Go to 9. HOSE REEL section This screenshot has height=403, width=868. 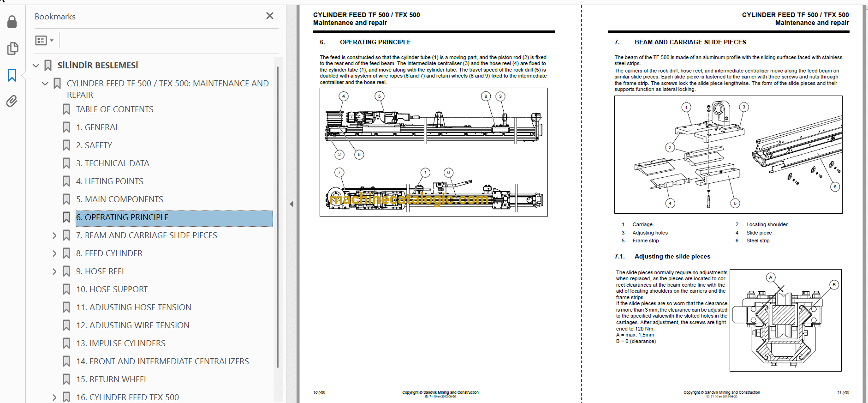click(101, 271)
